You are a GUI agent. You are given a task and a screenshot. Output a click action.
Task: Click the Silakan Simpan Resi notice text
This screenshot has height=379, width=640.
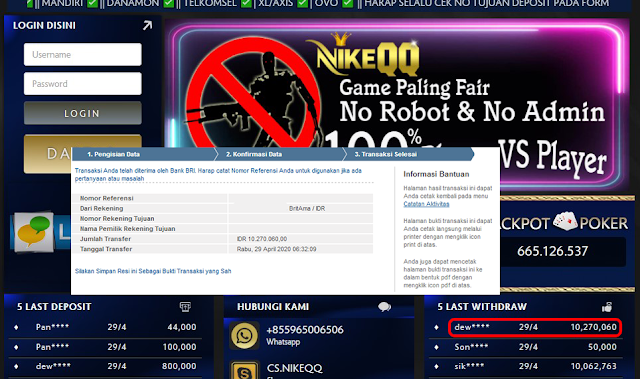153,271
